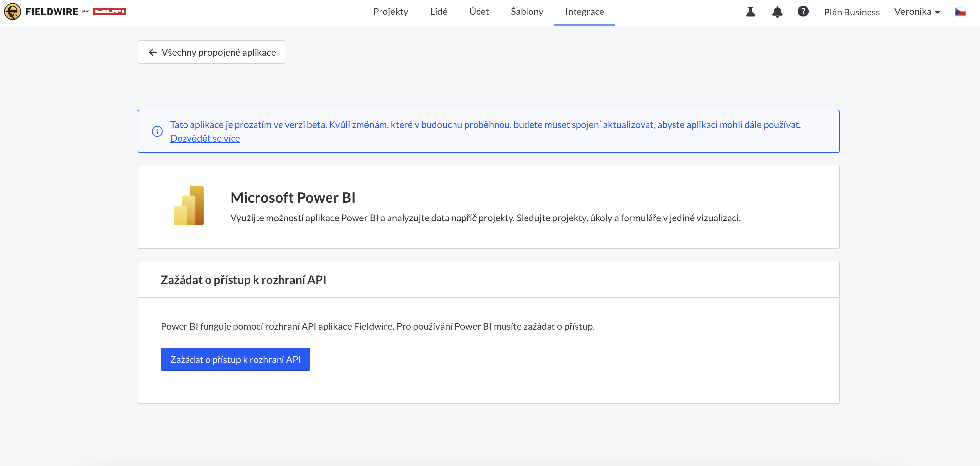Open the Veronika user dropdown
The width and height of the screenshot is (980, 466).
tap(917, 12)
